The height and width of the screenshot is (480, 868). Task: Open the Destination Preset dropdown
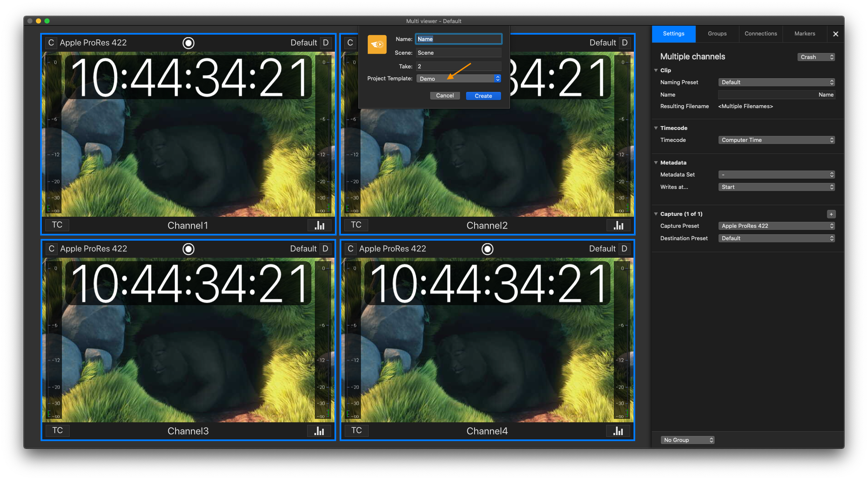777,238
